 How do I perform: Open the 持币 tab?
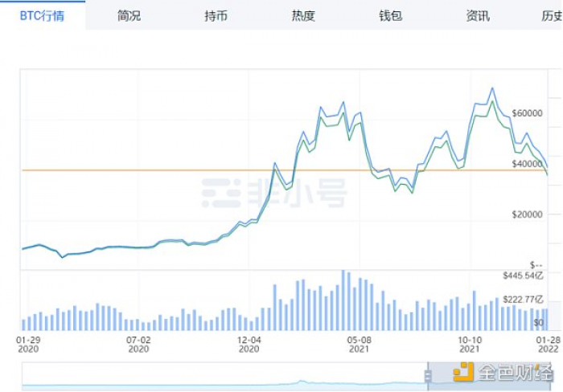[216, 16]
